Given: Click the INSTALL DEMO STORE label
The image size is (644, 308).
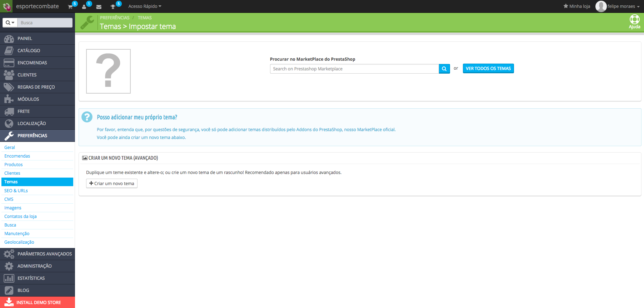Looking at the screenshot, I should tap(39, 303).
